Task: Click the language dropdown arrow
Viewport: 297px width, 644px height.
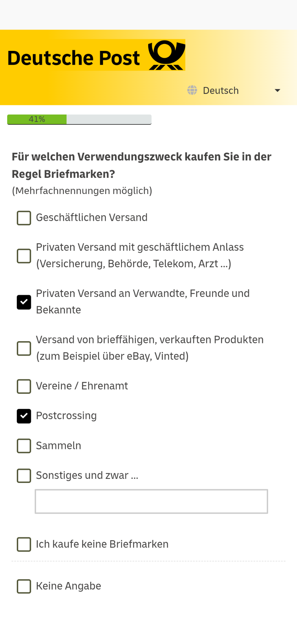Action: coord(277,90)
